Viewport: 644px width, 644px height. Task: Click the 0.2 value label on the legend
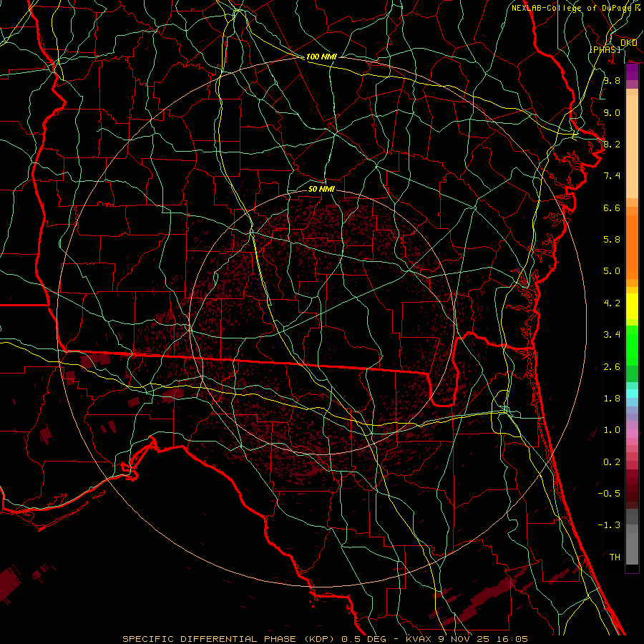pyautogui.click(x=611, y=462)
